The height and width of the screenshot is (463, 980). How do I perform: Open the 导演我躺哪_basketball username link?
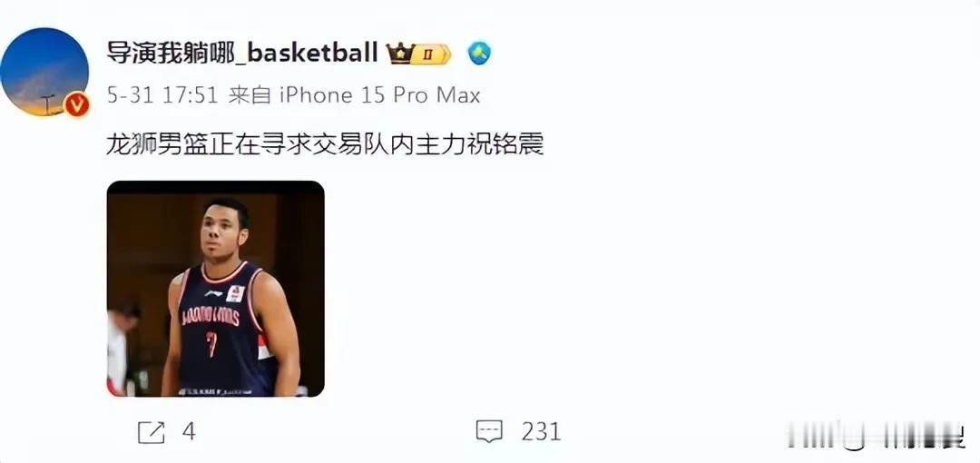[242, 54]
